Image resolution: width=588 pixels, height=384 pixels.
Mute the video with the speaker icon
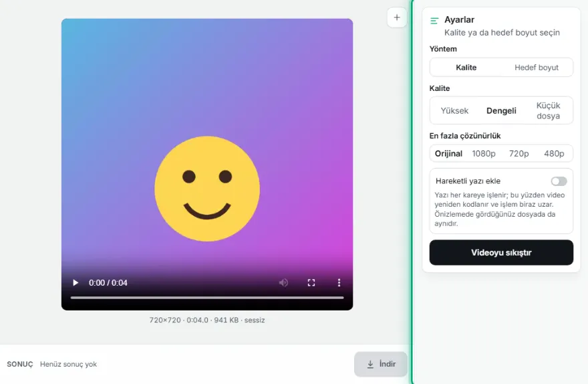[x=283, y=283]
